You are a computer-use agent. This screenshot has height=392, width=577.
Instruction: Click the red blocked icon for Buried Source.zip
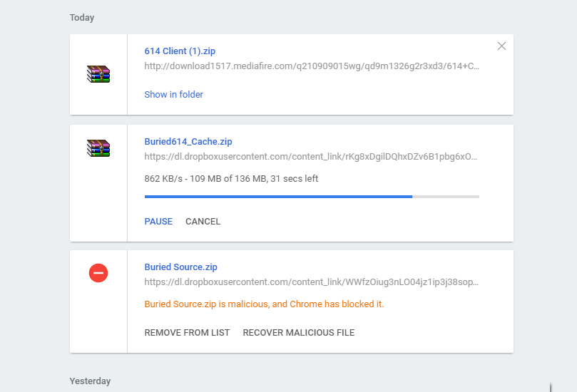(98, 272)
